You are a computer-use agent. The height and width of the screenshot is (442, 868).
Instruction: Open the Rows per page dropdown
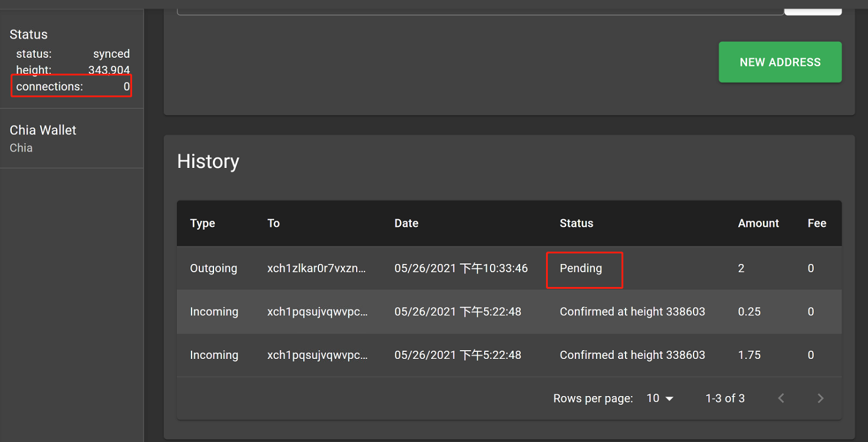click(660, 398)
